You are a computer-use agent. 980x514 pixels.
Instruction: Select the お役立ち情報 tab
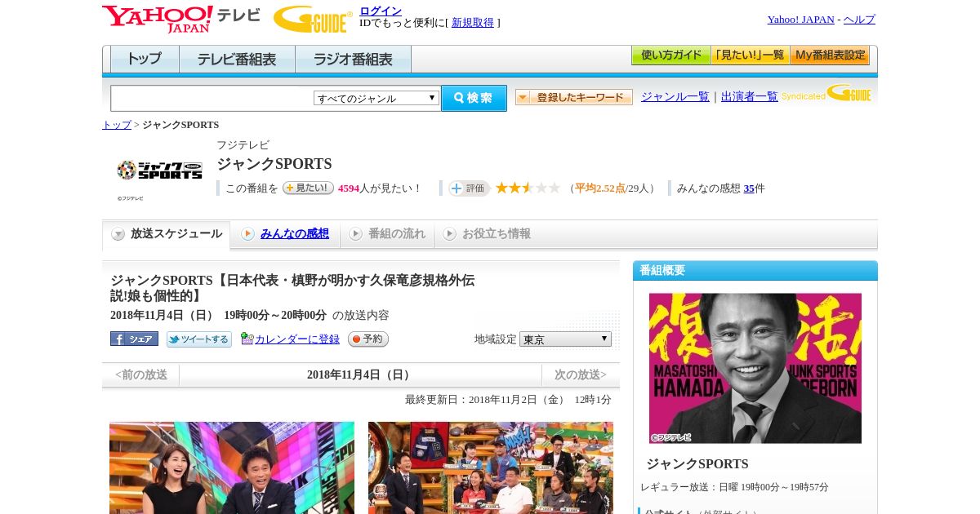coord(488,234)
